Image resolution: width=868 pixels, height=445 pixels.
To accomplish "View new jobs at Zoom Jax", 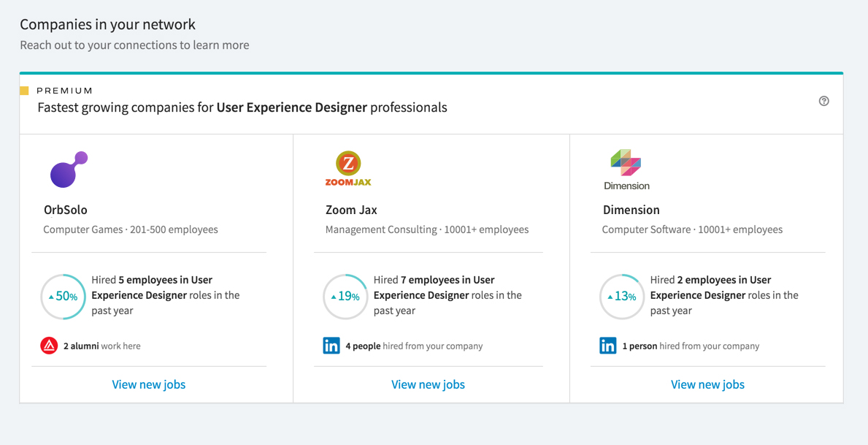I will point(428,384).
